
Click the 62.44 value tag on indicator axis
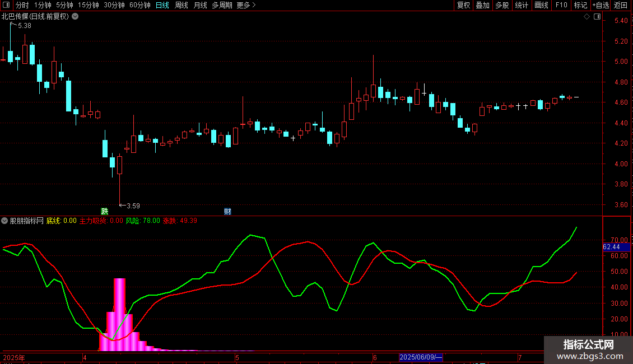(616, 247)
